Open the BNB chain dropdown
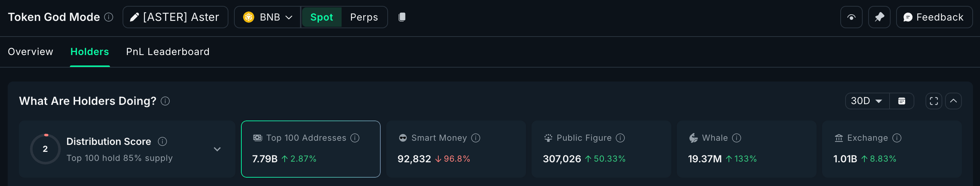Screen dimensions: 980x186 tap(268, 17)
